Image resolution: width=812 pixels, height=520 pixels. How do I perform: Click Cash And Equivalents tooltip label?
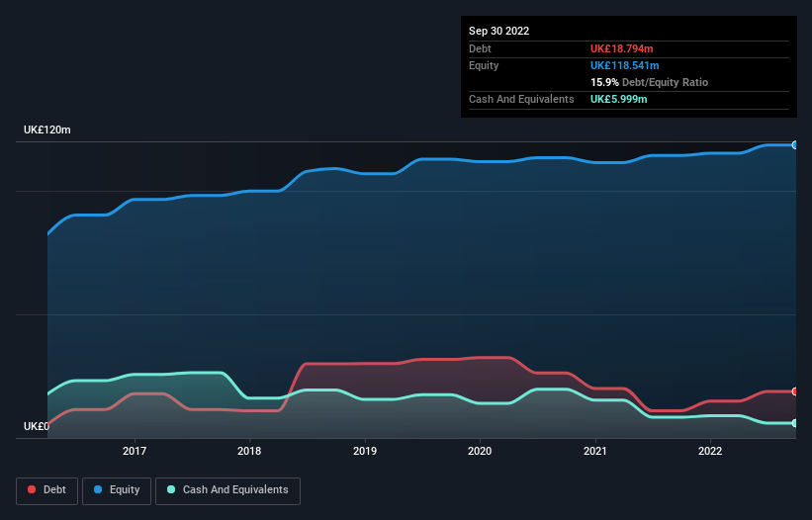[x=521, y=99]
